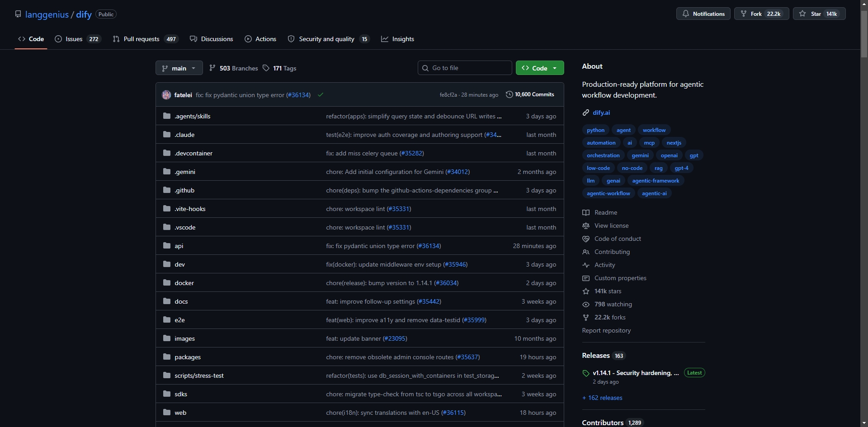Open the Security and quality tab
This screenshot has width=868, height=427.
pyautogui.click(x=329, y=39)
